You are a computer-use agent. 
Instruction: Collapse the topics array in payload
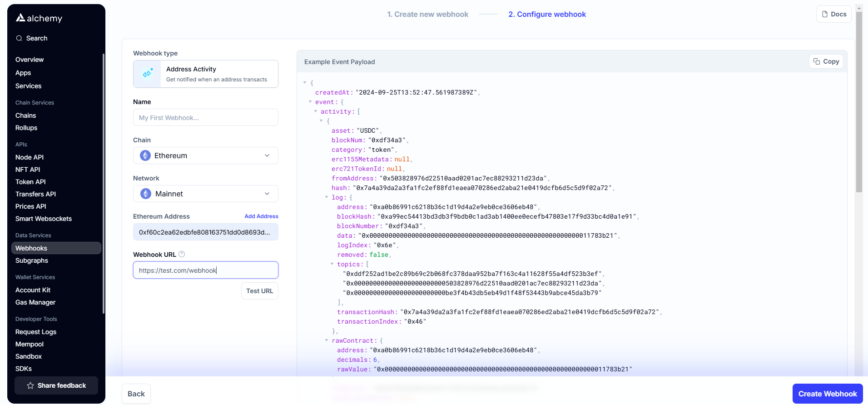[332, 264]
